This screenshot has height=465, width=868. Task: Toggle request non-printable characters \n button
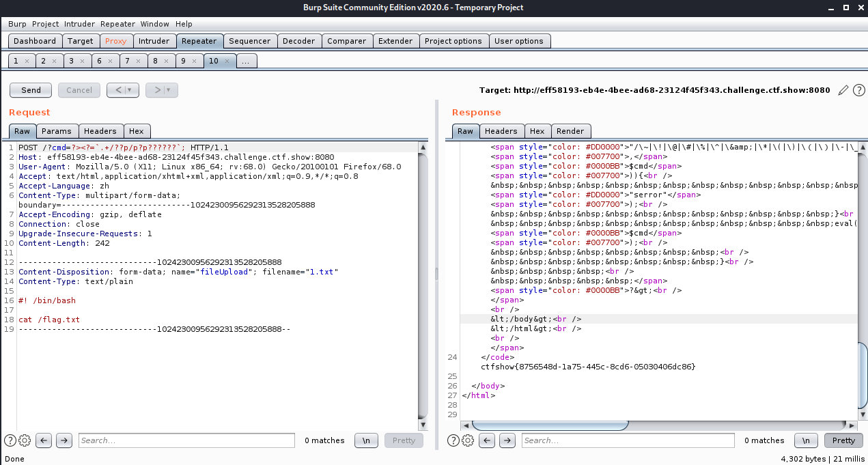tap(367, 440)
